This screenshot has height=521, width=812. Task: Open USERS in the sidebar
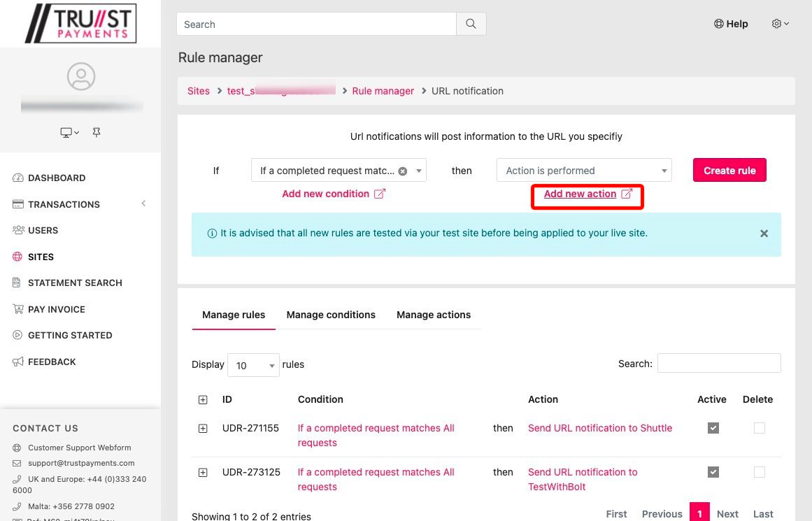43,230
